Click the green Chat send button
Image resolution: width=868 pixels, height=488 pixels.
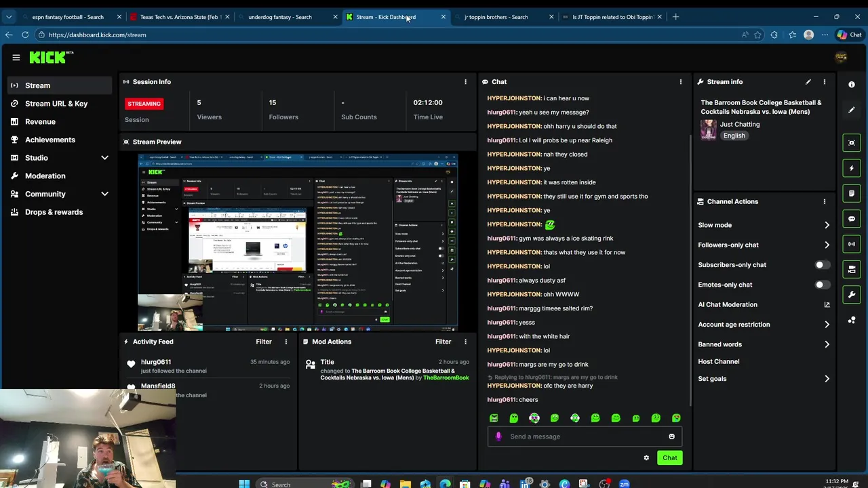coord(670,458)
